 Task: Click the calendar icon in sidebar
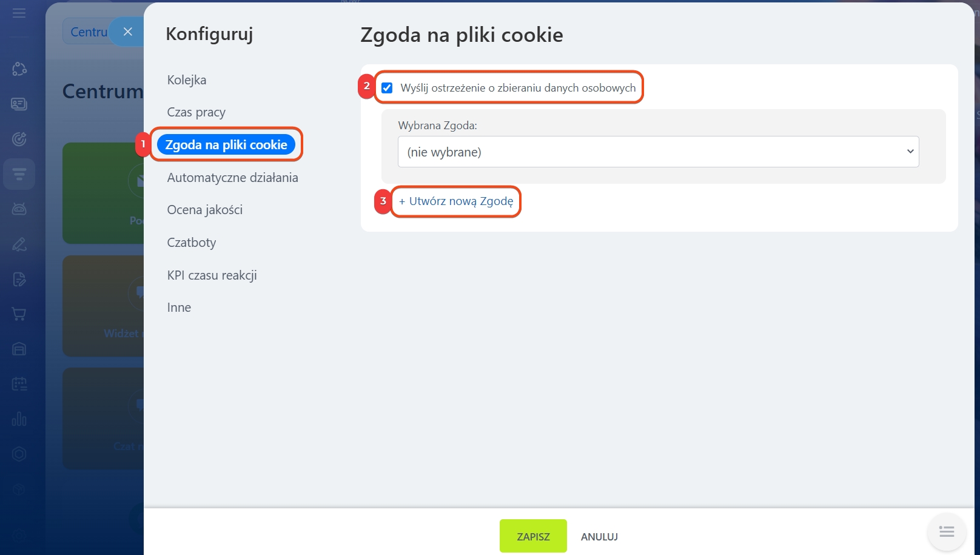coord(19,384)
